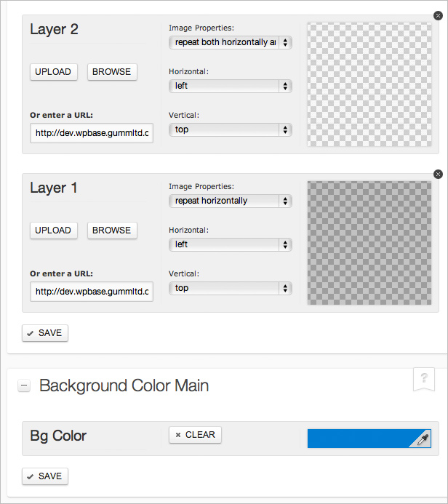This screenshot has width=448, height=504.
Task: Open Layer 1 Vertical position dropdown
Action: [x=230, y=288]
